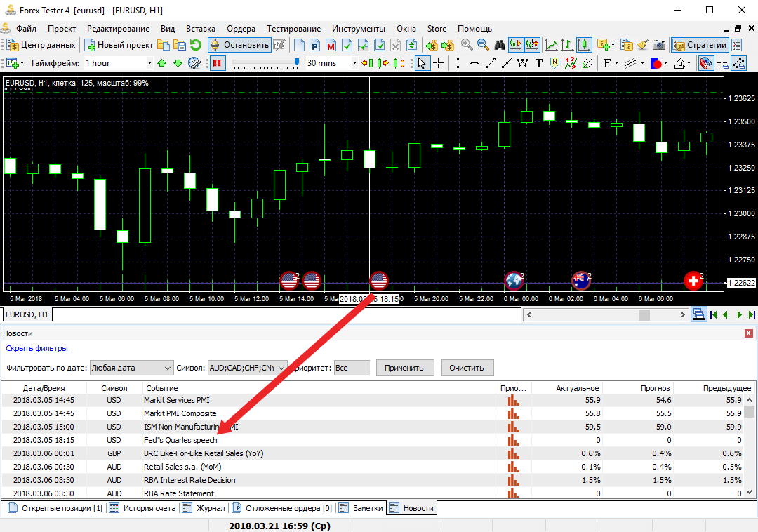This screenshot has height=532, width=758.
Task: Open the Таймфрейм 1 hour dropdown
Action: point(119,63)
